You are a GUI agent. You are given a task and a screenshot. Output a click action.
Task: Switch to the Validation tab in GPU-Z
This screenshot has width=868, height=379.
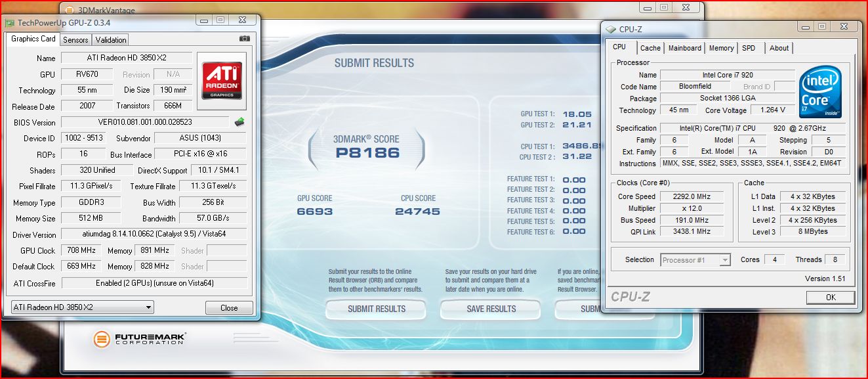pyautogui.click(x=111, y=39)
